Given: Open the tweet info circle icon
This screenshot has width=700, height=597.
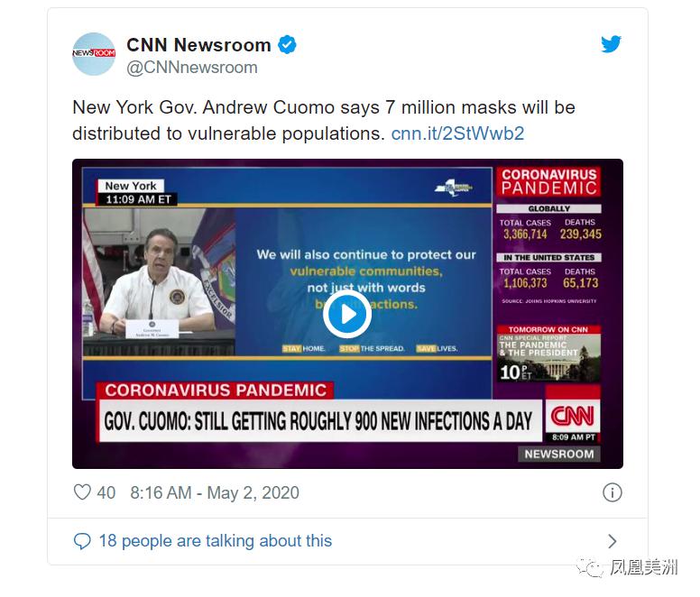Looking at the screenshot, I should pos(612,492).
